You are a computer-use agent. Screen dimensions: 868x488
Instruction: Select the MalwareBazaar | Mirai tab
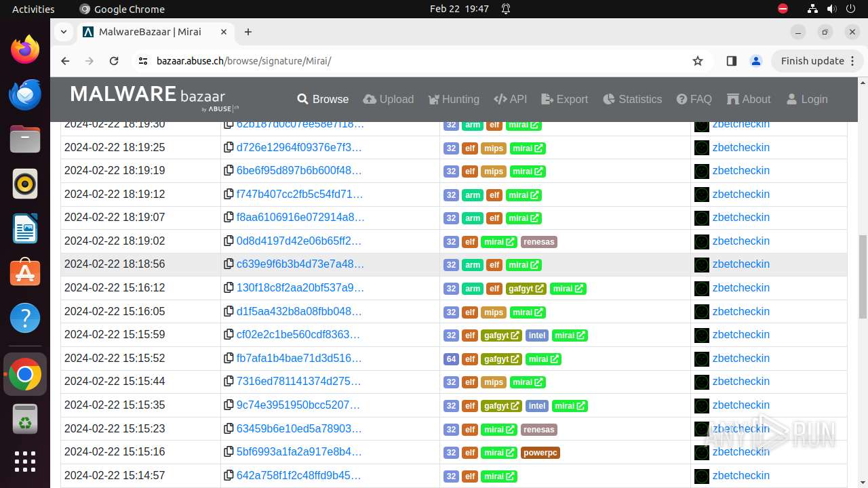(156, 32)
